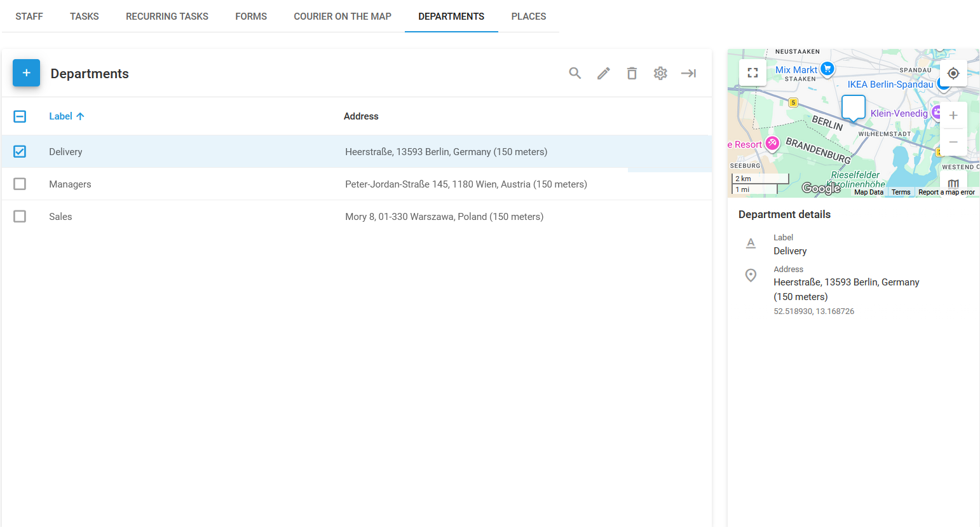Open map type selector icon

[x=953, y=183]
